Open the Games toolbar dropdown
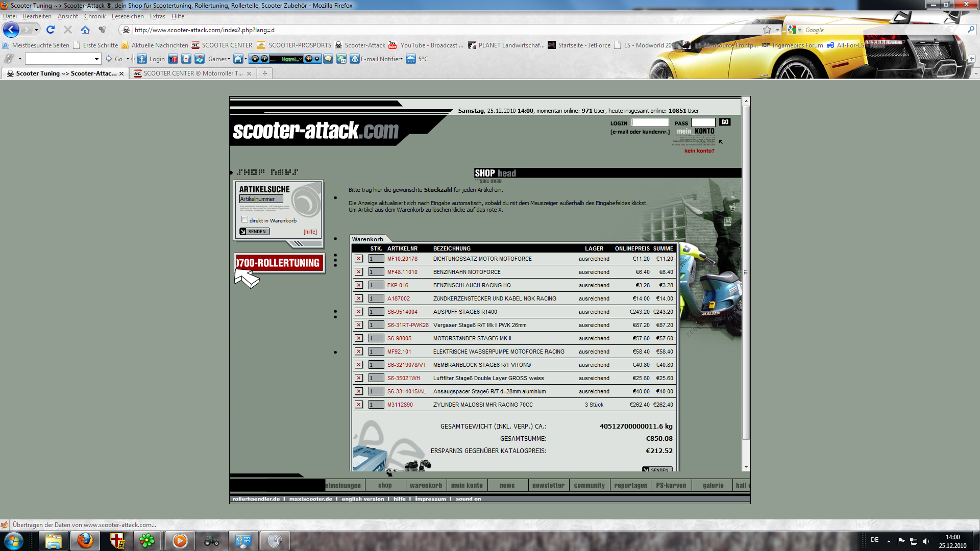 pyautogui.click(x=219, y=59)
